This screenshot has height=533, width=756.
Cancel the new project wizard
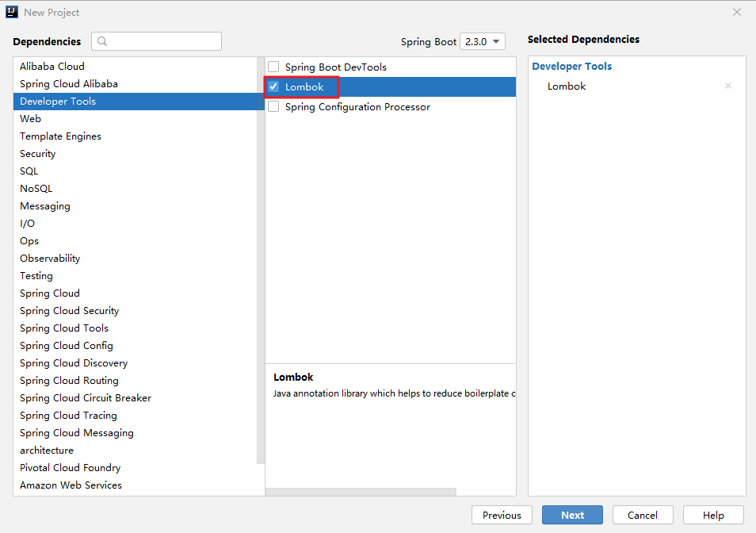tap(643, 515)
